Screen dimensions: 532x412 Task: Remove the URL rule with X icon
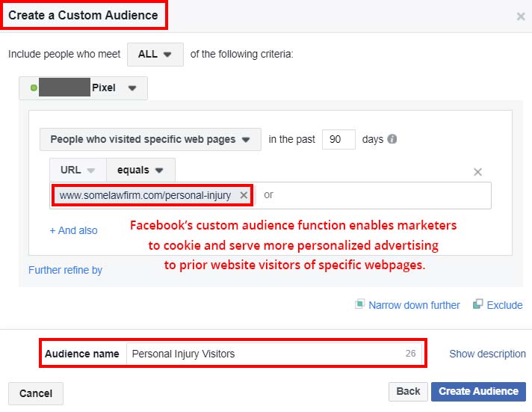(x=477, y=172)
